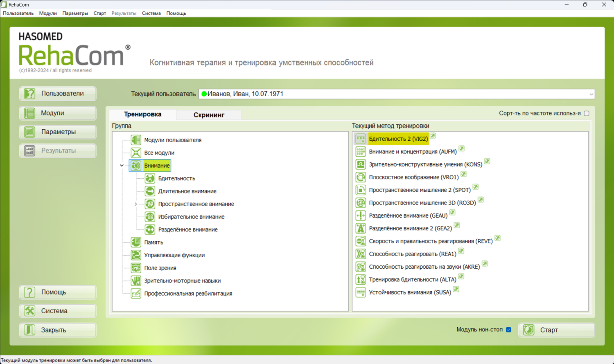Select the Поле зрения eye icon
The width and height of the screenshot is (614, 364).
136,268
